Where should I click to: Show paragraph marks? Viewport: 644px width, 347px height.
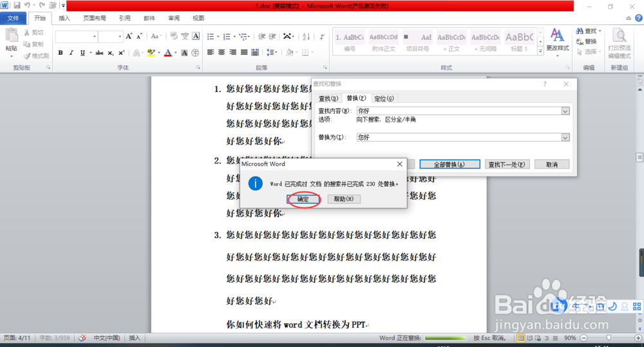[x=323, y=37]
